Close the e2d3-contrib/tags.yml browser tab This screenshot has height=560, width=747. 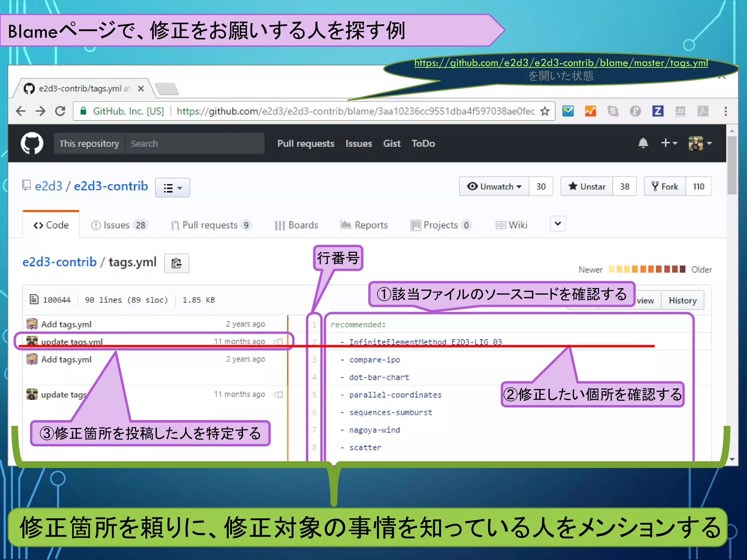pos(141,89)
